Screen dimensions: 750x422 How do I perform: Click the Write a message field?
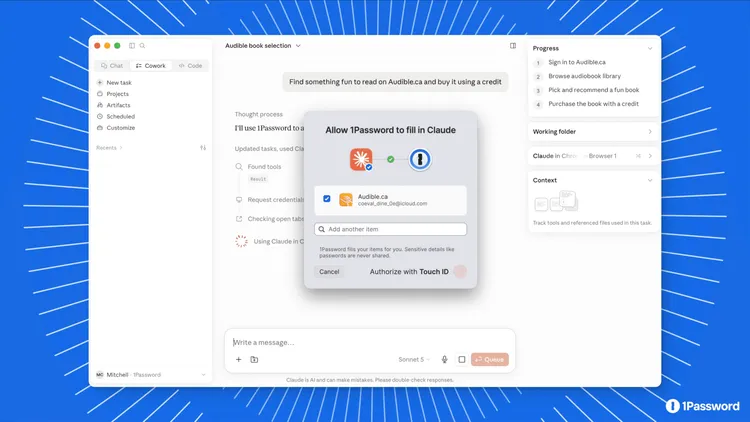point(370,342)
